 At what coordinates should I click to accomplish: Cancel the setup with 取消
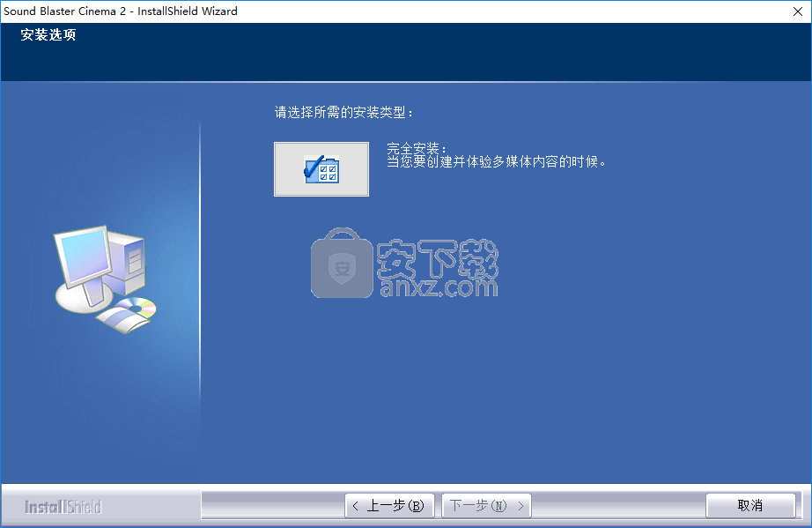tap(750, 505)
